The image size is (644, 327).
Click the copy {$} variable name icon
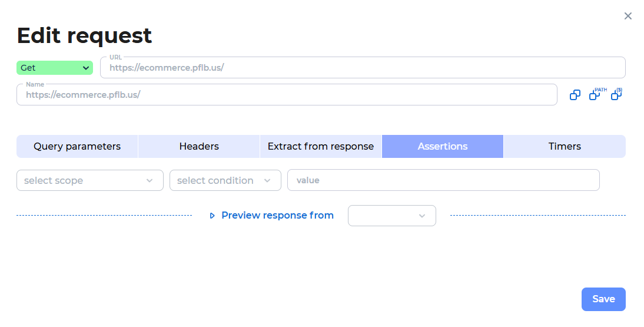coord(616,94)
